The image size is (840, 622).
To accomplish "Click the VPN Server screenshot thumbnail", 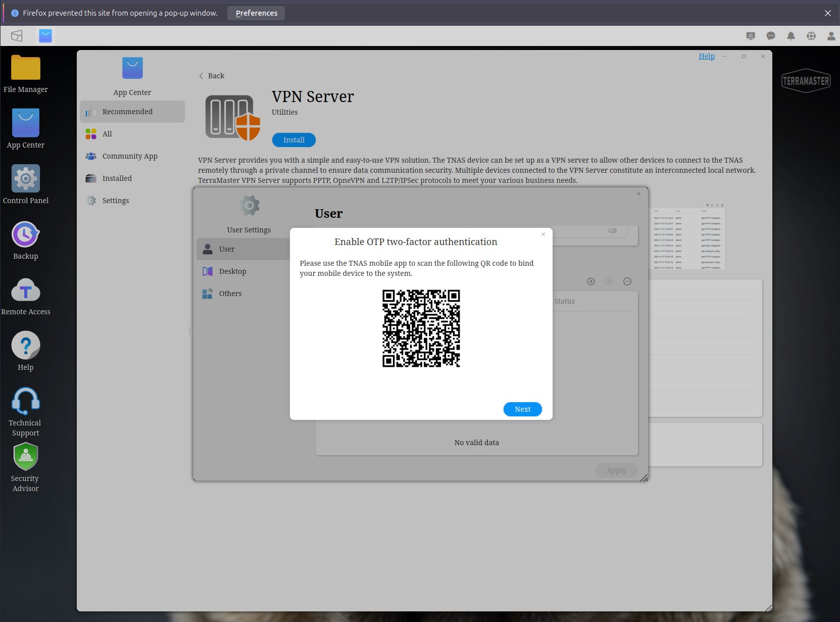I will tap(687, 236).
